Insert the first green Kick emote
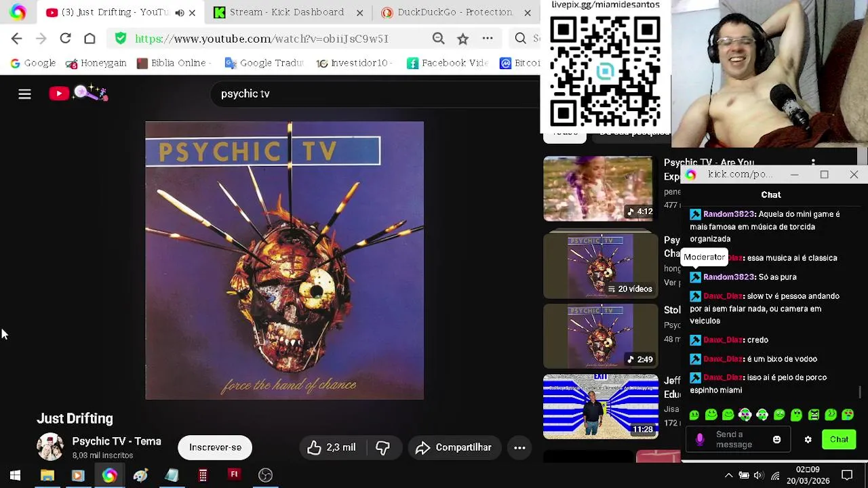This screenshot has height=488, width=868. (694, 414)
